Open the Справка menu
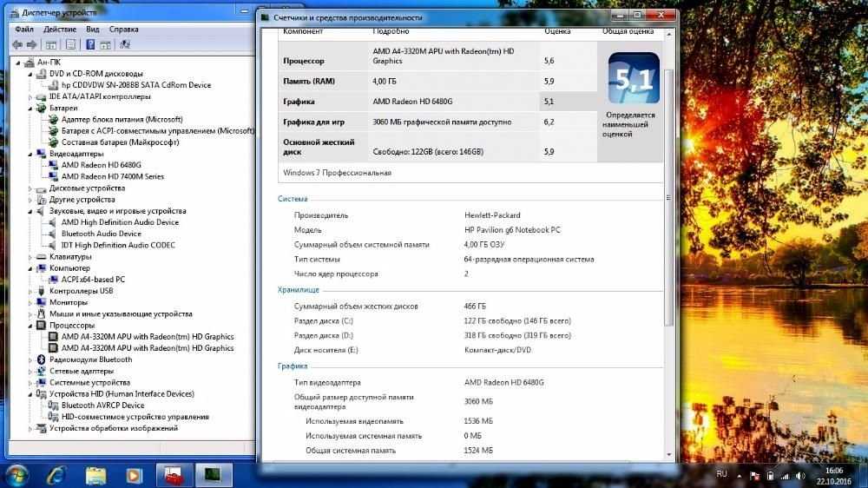 click(x=123, y=30)
